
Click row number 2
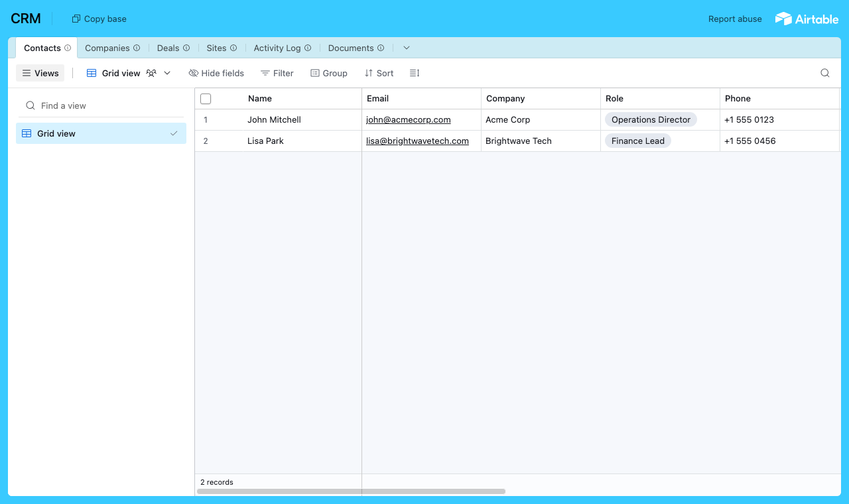coord(206,141)
